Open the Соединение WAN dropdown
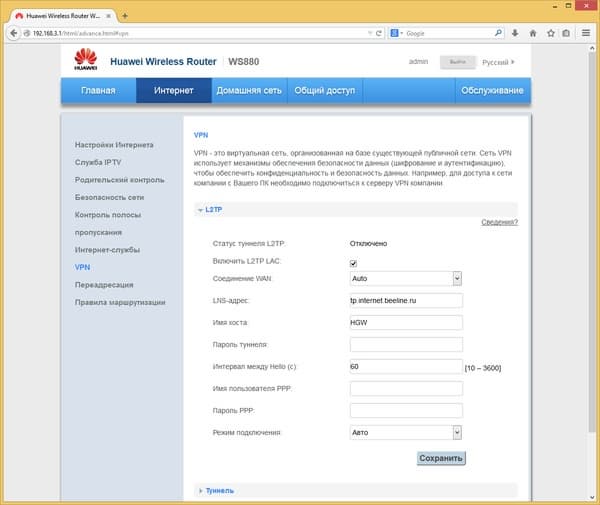The image size is (600, 505). click(x=406, y=279)
